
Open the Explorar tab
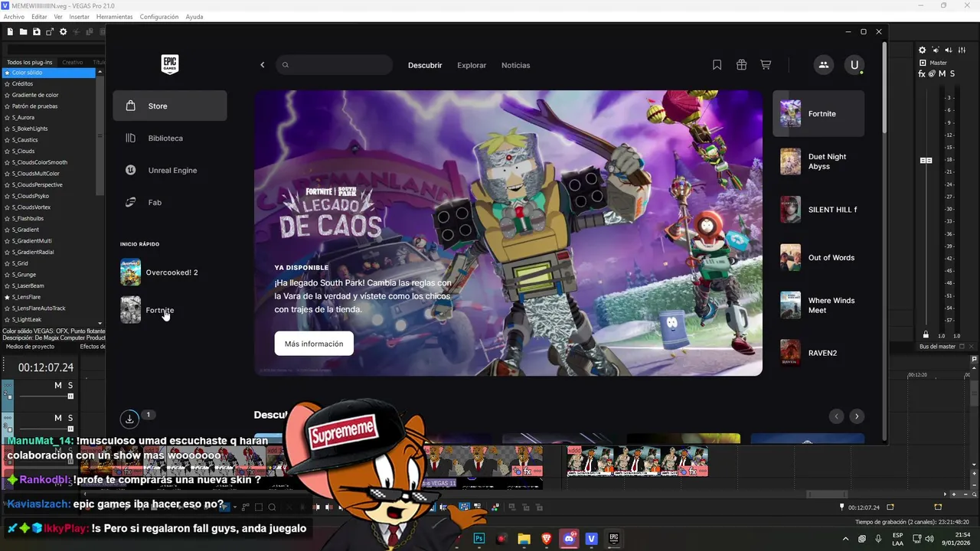[x=472, y=65]
